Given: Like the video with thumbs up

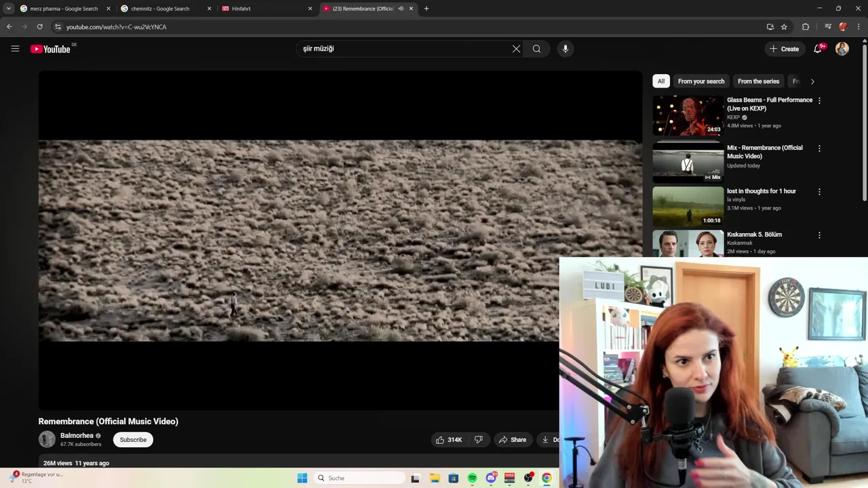Looking at the screenshot, I should tap(449, 440).
